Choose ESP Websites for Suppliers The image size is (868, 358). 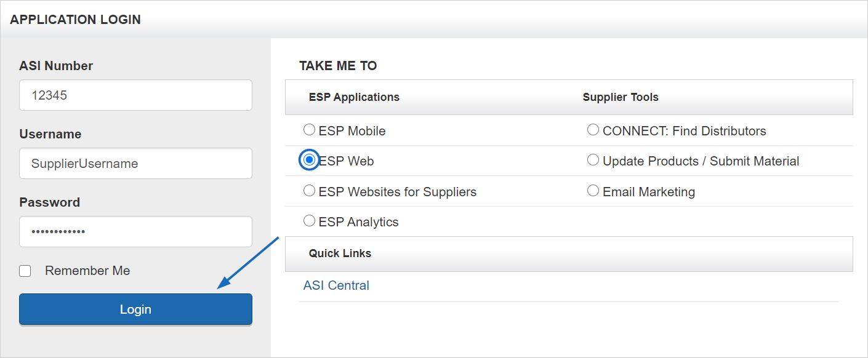click(x=309, y=190)
